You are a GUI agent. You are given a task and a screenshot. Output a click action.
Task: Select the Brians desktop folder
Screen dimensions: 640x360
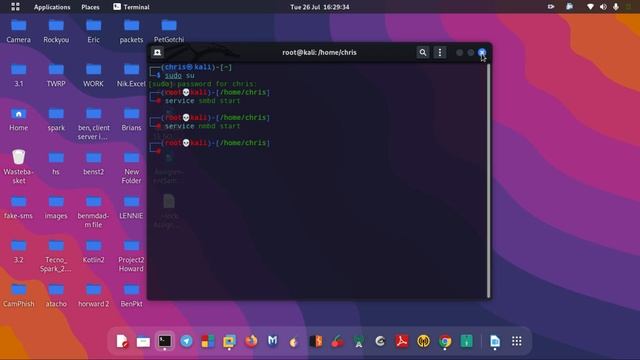(131, 119)
